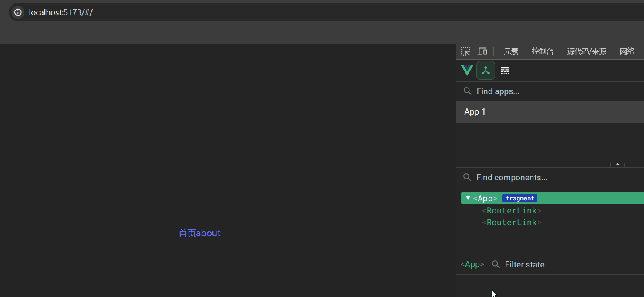Toggle the fragment badge on App component

(x=519, y=198)
